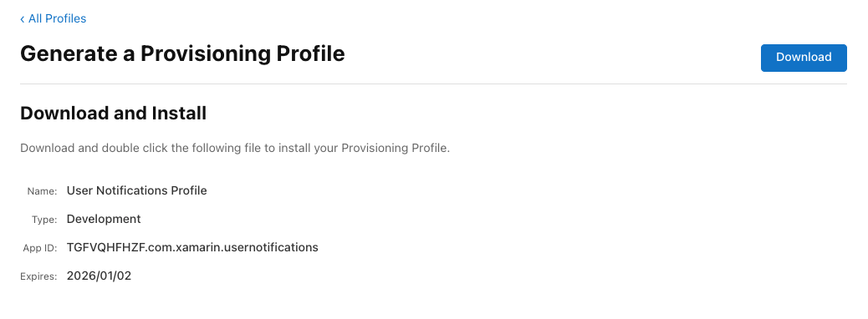Click the Expires field label
868x319 pixels.
(x=38, y=276)
